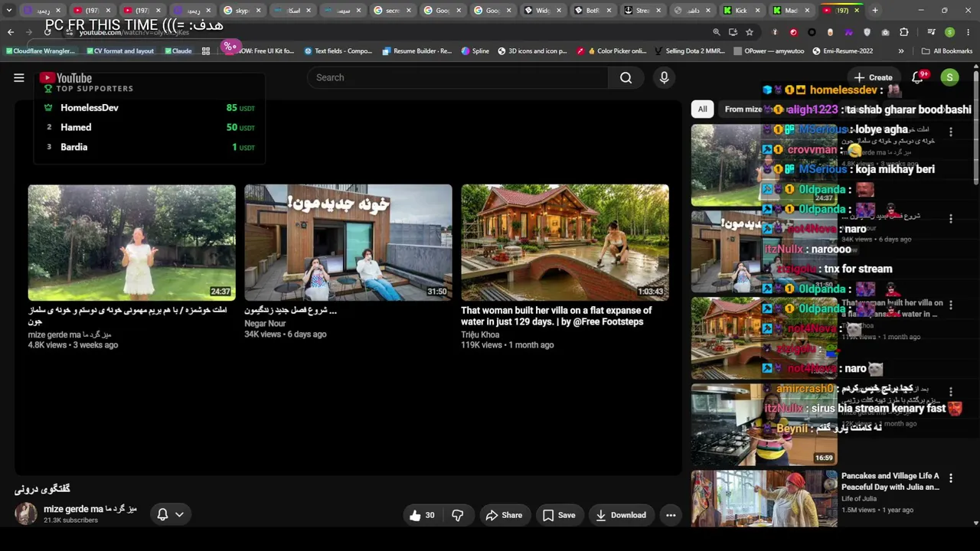This screenshot has width=980, height=551.
Task: Open options menu for sidebar villa video
Action: [x=951, y=305]
